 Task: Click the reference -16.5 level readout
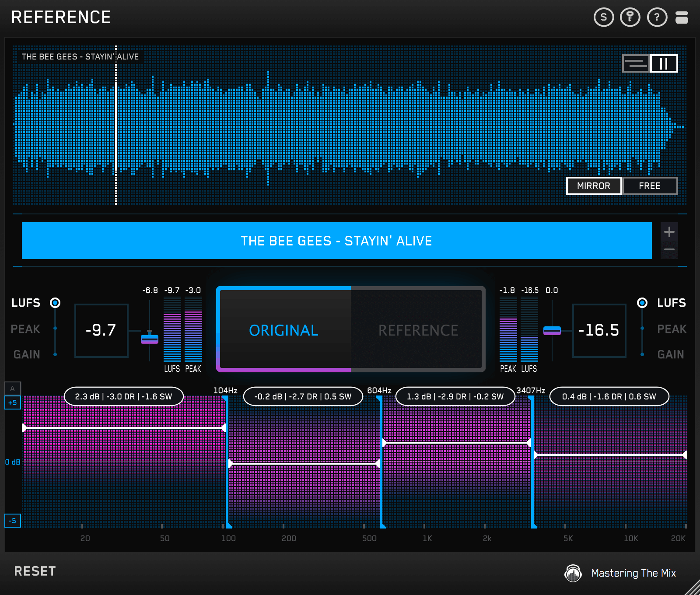(599, 330)
